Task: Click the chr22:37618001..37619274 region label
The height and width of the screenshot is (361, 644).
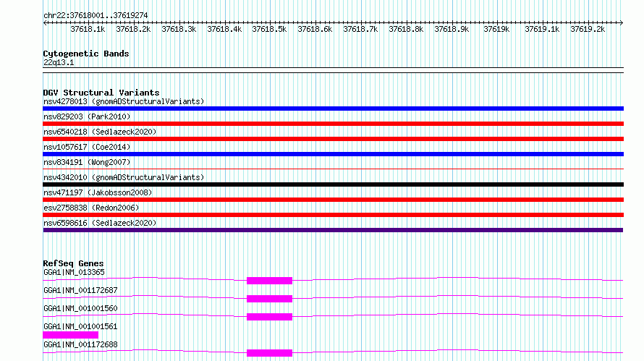Action: [x=96, y=15]
